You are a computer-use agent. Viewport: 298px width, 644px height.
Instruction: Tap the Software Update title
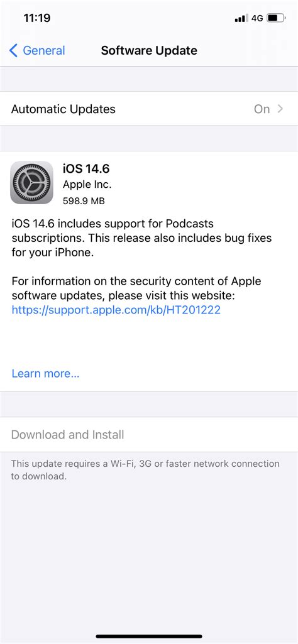pos(149,50)
